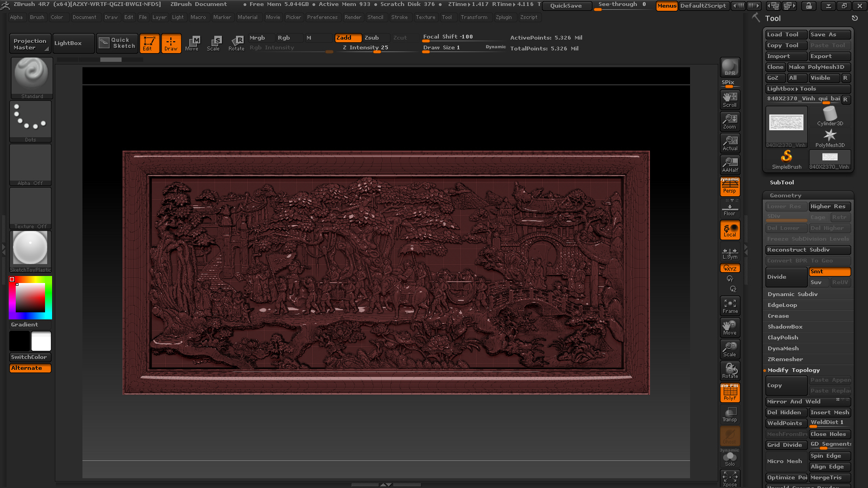
Task: Pick the Cylinder3D tool
Action: [x=829, y=116]
